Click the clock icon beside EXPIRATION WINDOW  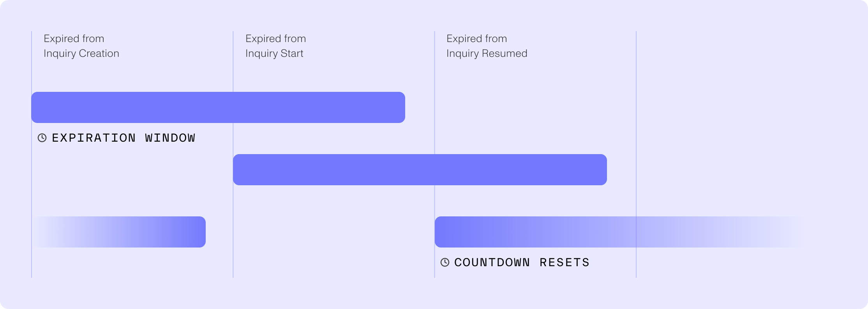point(42,138)
